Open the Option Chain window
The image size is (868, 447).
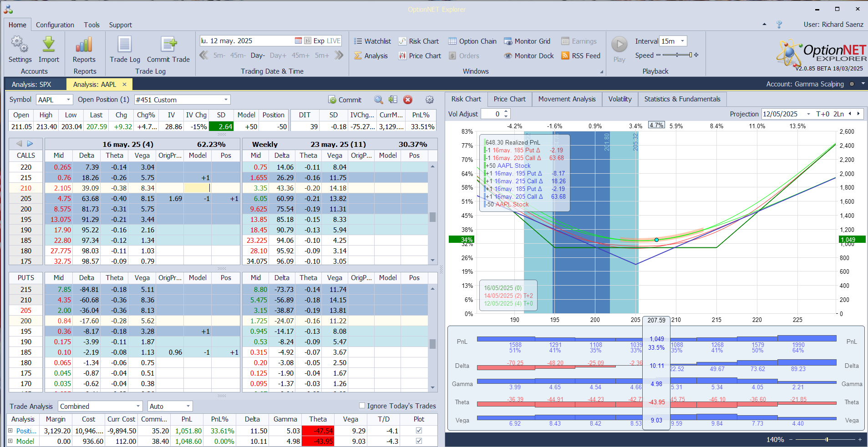tap(472, 41)
